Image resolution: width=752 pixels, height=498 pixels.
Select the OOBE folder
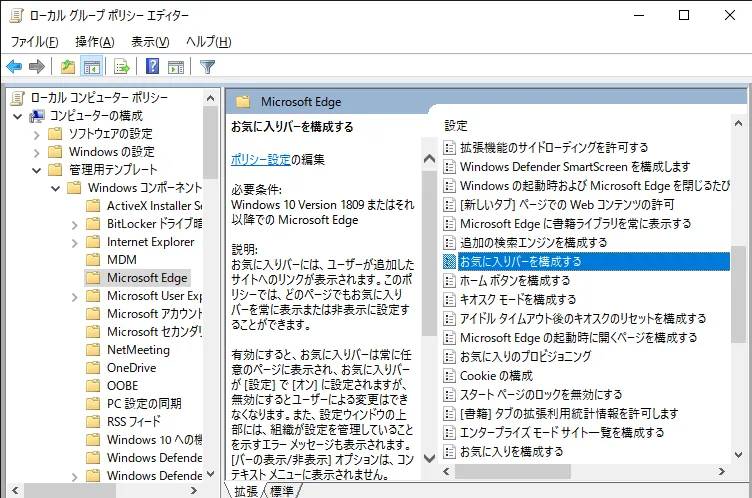point(122,386)
